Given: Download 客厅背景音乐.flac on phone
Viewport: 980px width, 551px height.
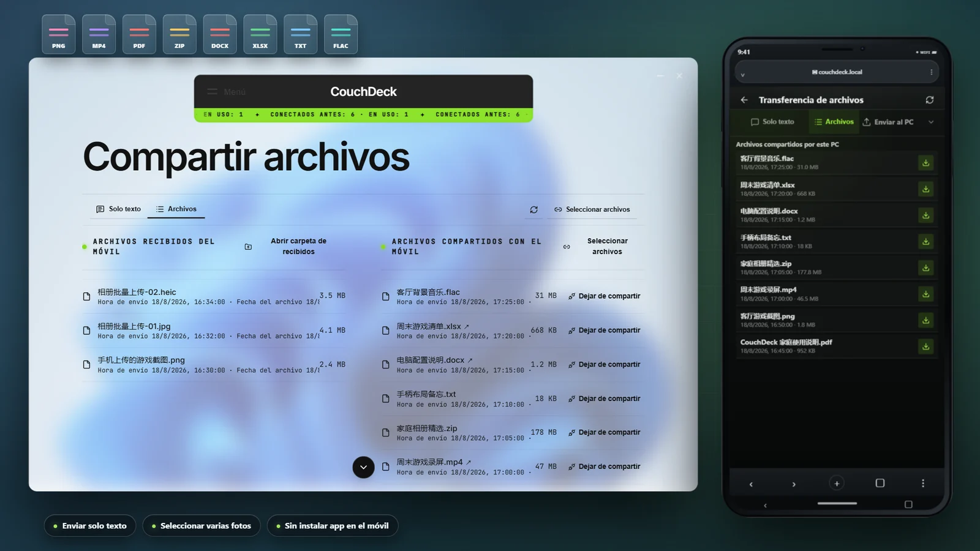Looking at the screenshot, I should [x=925, y=163].
